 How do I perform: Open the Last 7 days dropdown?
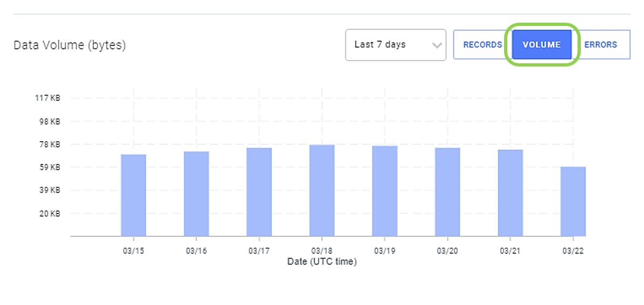pyautogui.click(x=395, y=45)
